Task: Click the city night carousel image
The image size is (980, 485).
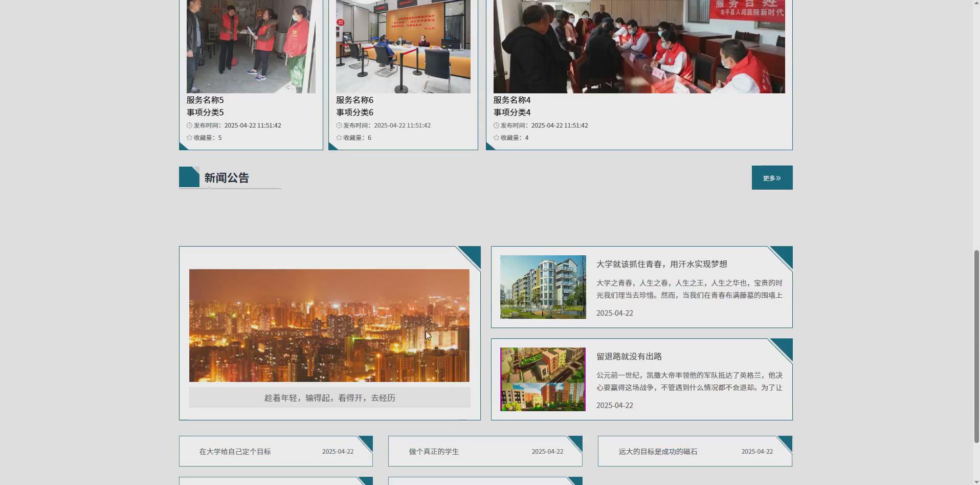Action: pos(329,325)
